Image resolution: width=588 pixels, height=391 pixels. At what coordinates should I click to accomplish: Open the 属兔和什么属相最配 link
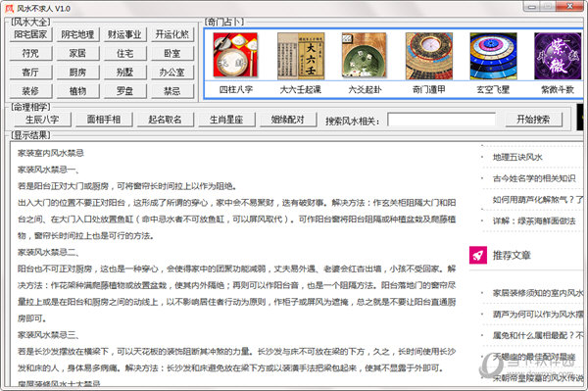coord(538,335)
